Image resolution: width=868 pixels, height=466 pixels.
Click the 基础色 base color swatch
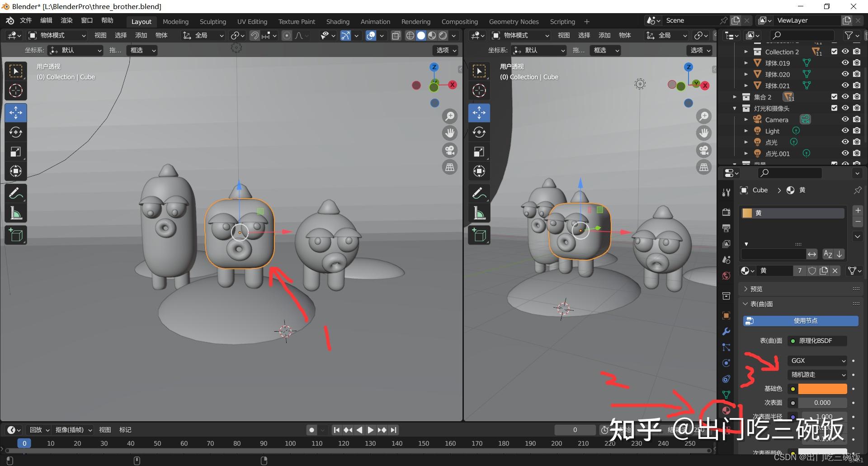822,388
